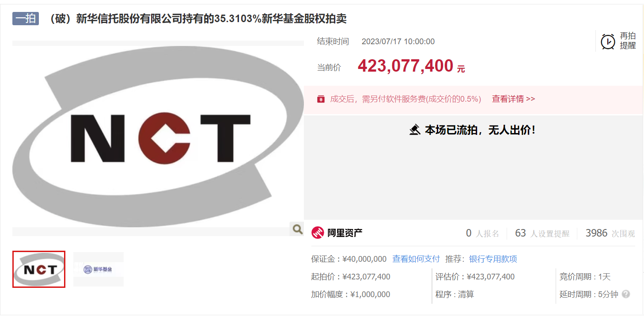This screenshot has width=644, height=321.
Task: Click the large NCT main preview image
Action: click(x=158, y=137)
